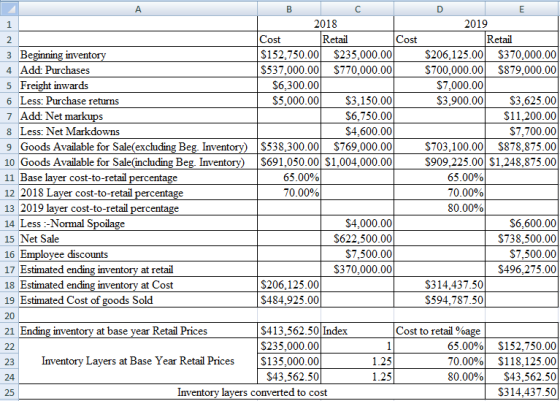Select column A header
560x401 pixels.
[138, 9]
